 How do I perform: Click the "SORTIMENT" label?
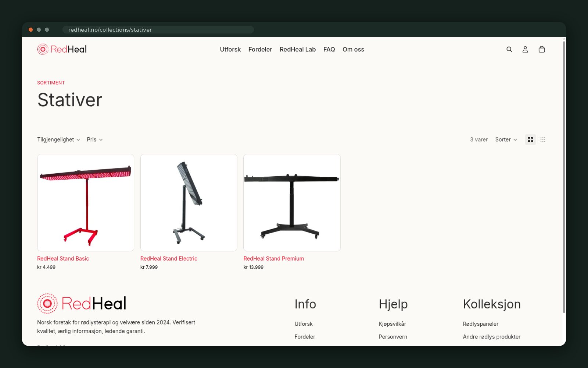(51, 83)
